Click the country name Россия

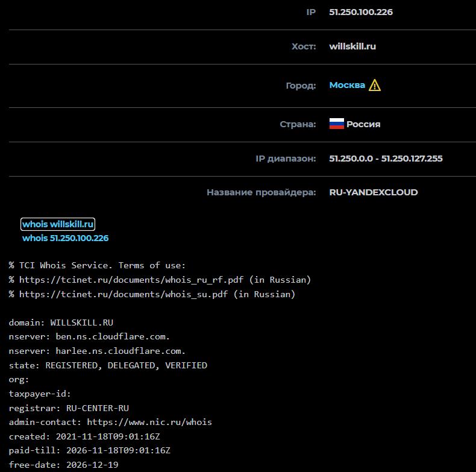coord(363,124)
